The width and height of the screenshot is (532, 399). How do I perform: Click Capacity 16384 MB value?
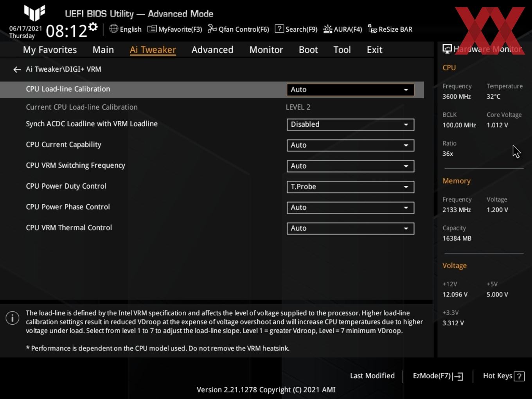pyautogui.click(x=457, y=238)
